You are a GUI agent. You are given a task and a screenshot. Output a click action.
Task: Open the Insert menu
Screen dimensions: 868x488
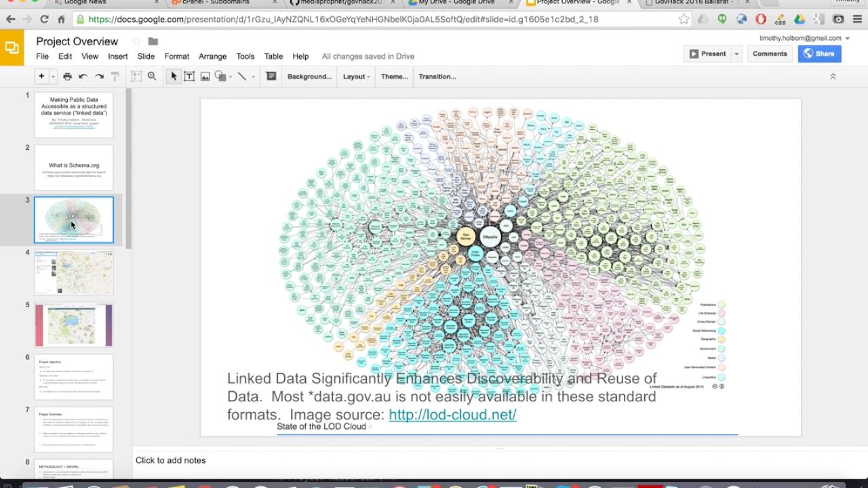tap(117, 56)
